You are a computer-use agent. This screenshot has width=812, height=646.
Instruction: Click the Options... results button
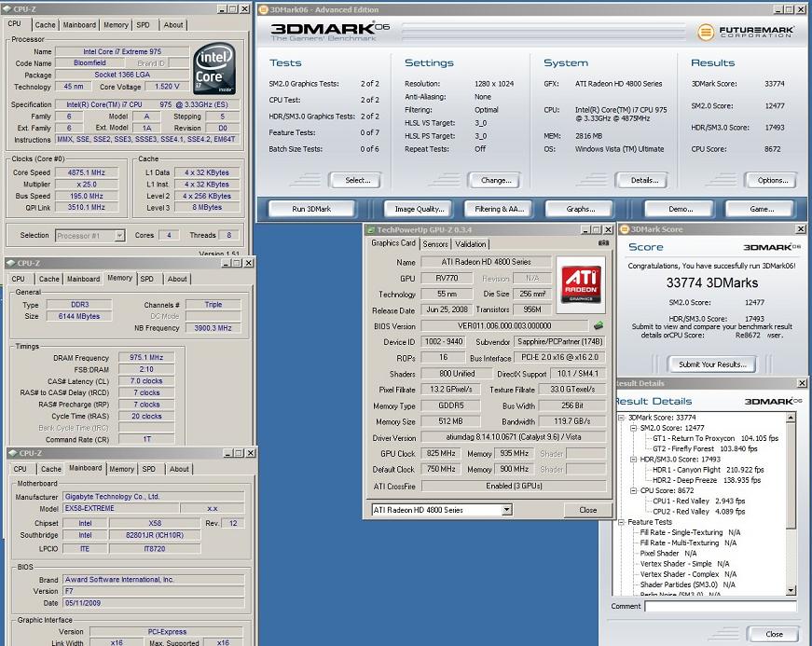click(x=772, y=180)
